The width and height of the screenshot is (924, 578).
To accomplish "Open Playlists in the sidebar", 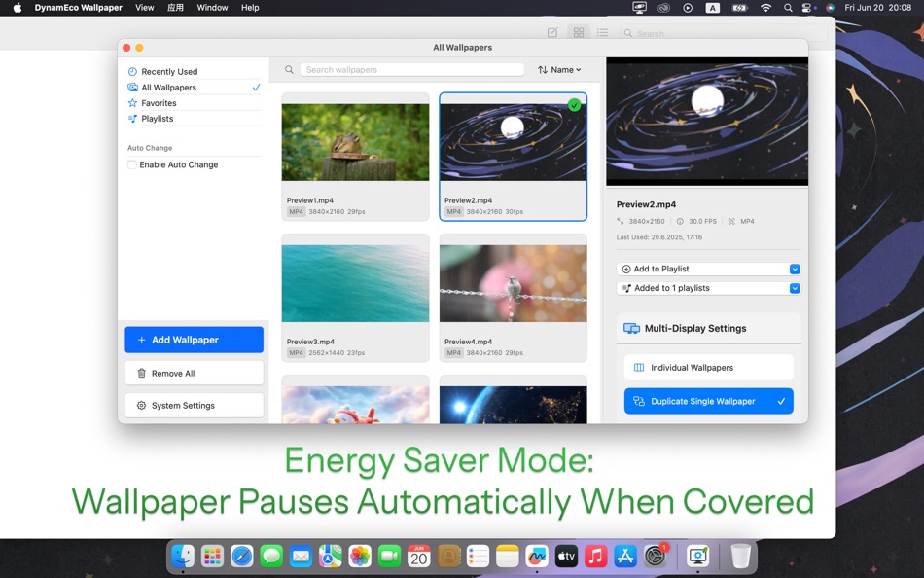I will click(x=194, y=119).
